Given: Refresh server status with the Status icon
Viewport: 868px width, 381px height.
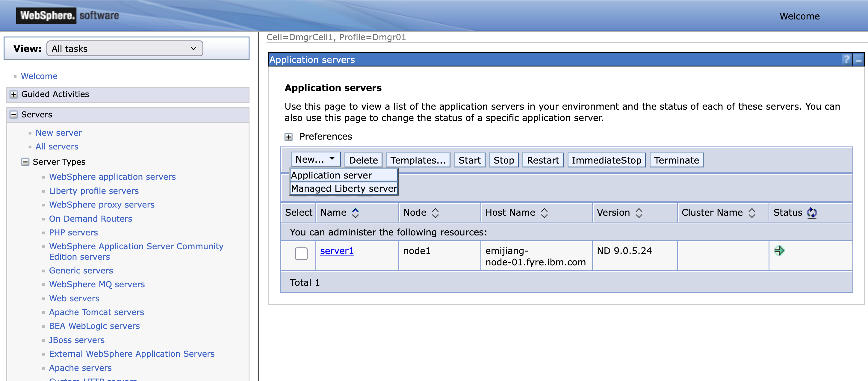Looking at the screenshot, I should click(x=812, y=213).
